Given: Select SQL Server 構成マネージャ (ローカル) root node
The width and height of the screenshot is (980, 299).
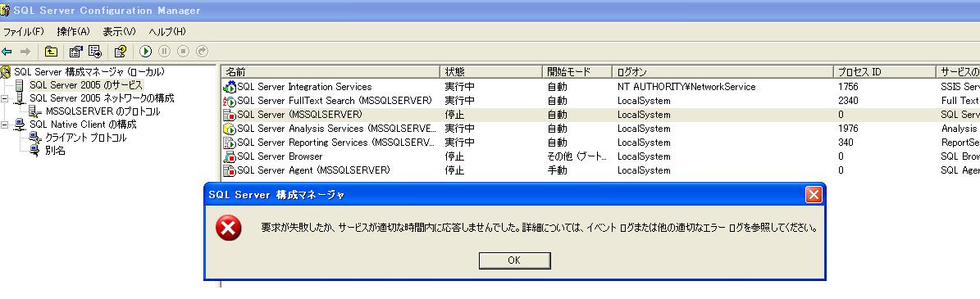Looking at the screenshot, I should coord(89,72).
